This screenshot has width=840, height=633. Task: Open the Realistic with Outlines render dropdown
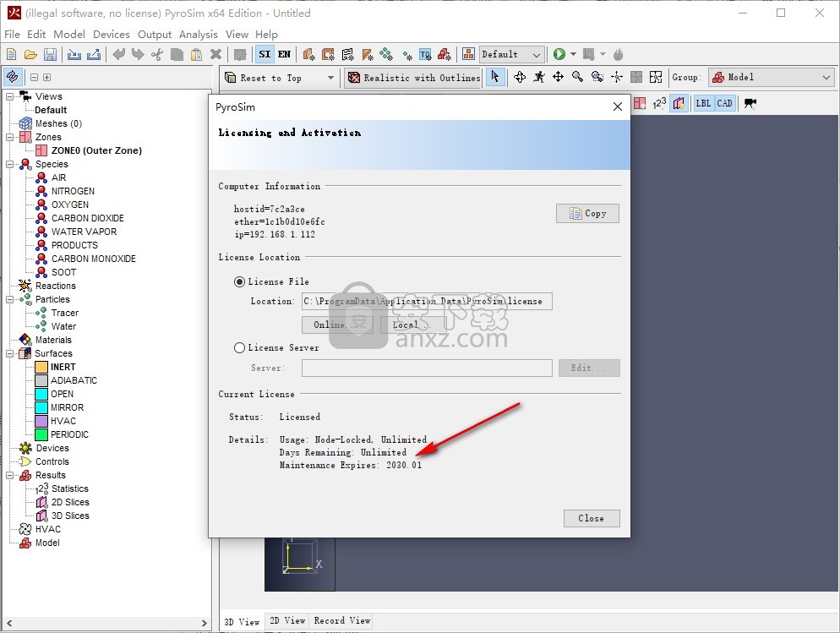coord(413,78)
